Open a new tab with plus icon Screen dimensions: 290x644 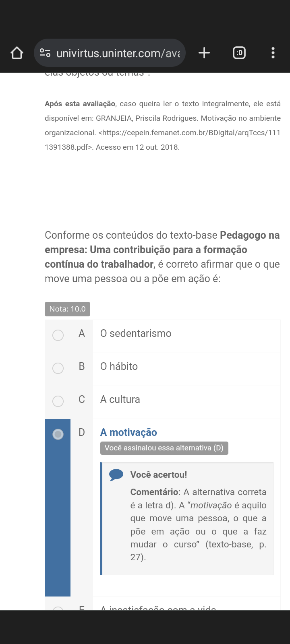[x=204, y=53]
